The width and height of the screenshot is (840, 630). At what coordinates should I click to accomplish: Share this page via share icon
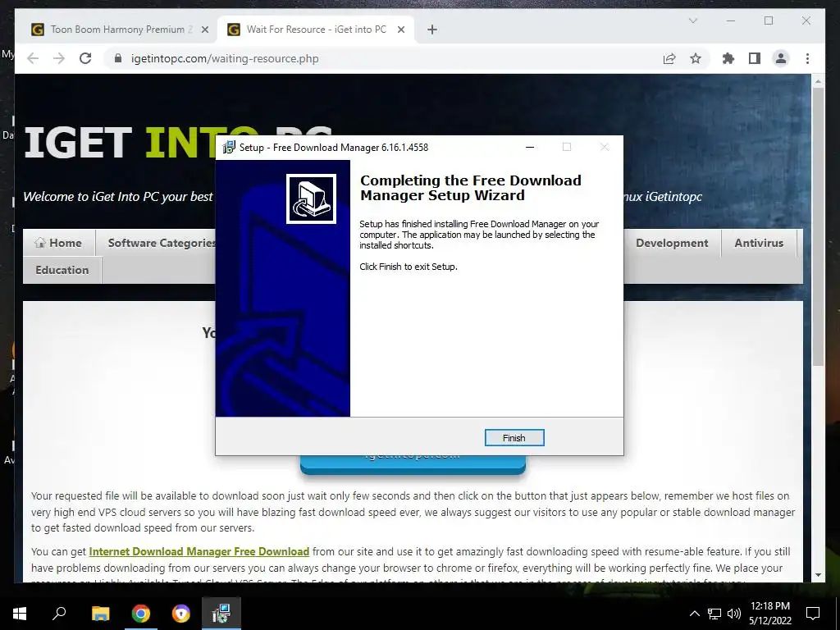coord(669,58)
